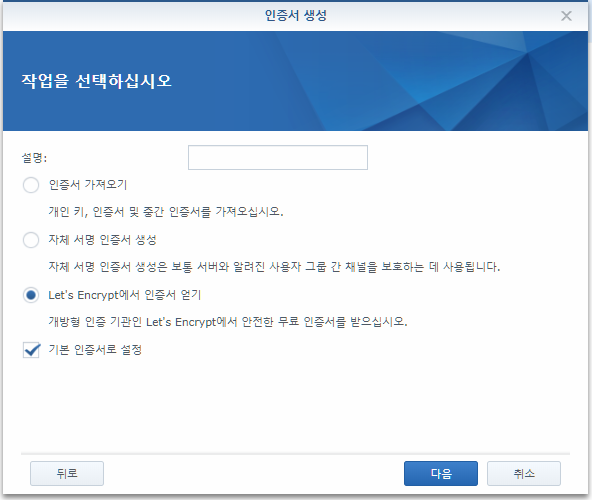The width and height of the screenshot is (592, 500).
Task: Click the 설명: field label
Action: [34, 158]
